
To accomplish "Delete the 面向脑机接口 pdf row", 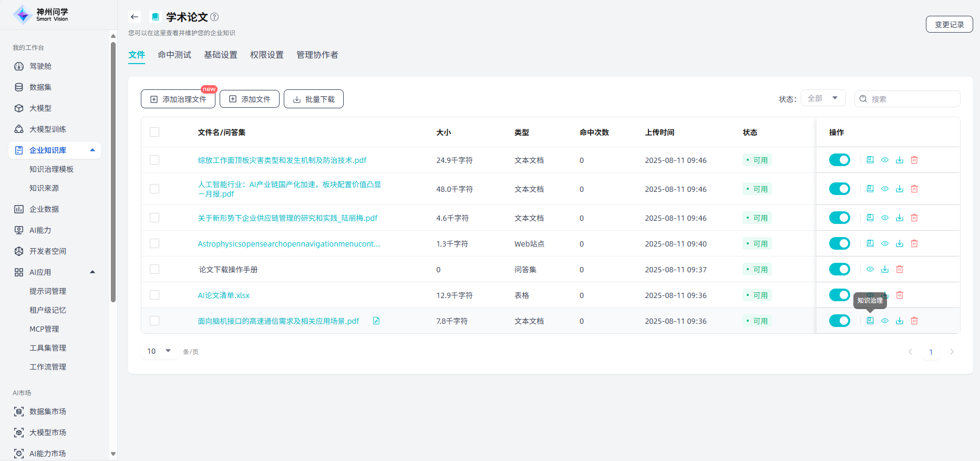I will click(914, 321).
